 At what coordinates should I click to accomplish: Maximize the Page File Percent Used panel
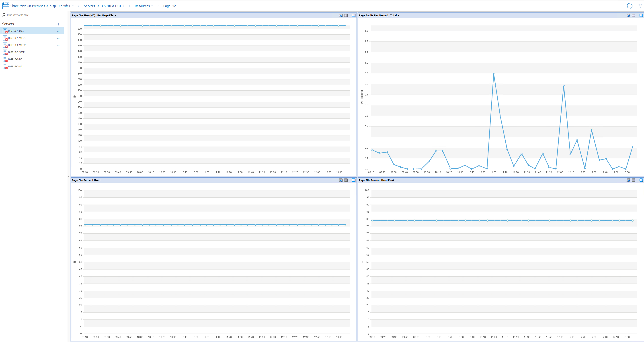tap(353, 180)
